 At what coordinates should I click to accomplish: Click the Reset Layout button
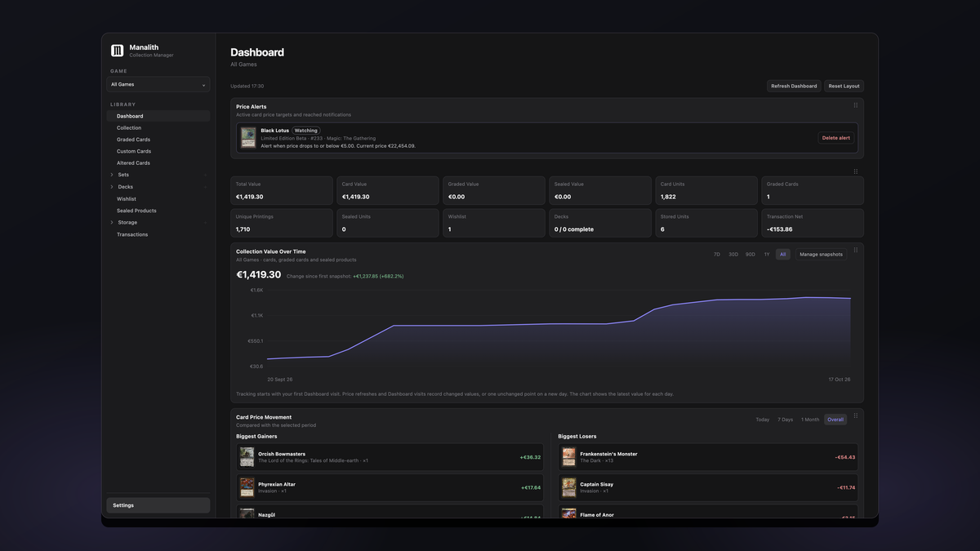844,86
